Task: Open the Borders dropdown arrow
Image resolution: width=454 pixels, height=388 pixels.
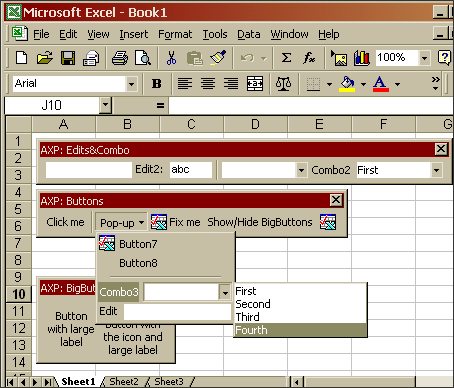Action: tap(329, 84)
